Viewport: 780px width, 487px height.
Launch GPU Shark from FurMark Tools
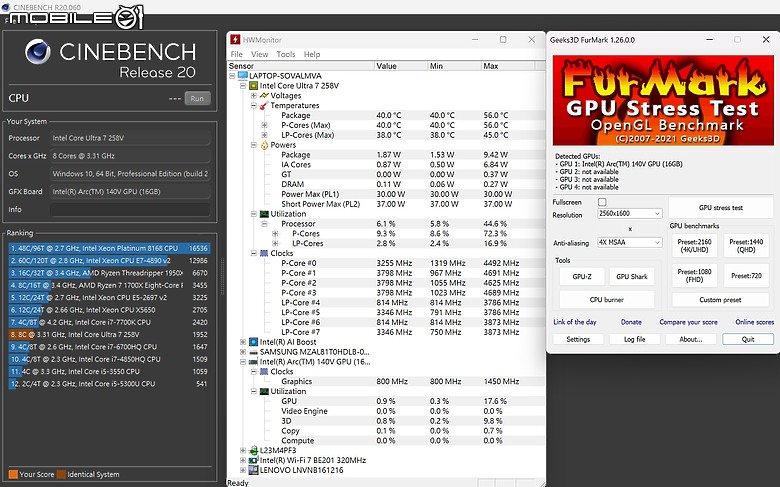pos(632,277)
